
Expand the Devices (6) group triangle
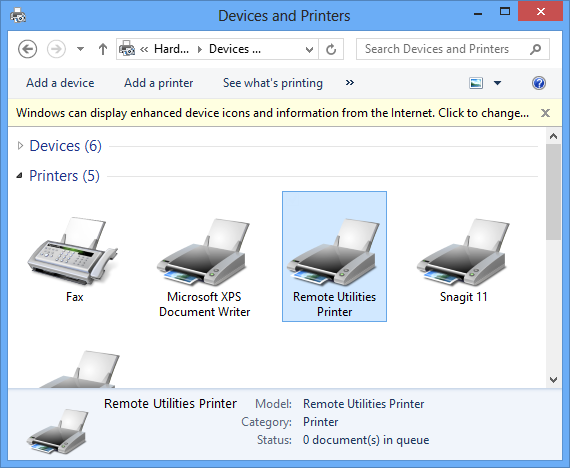20,146
